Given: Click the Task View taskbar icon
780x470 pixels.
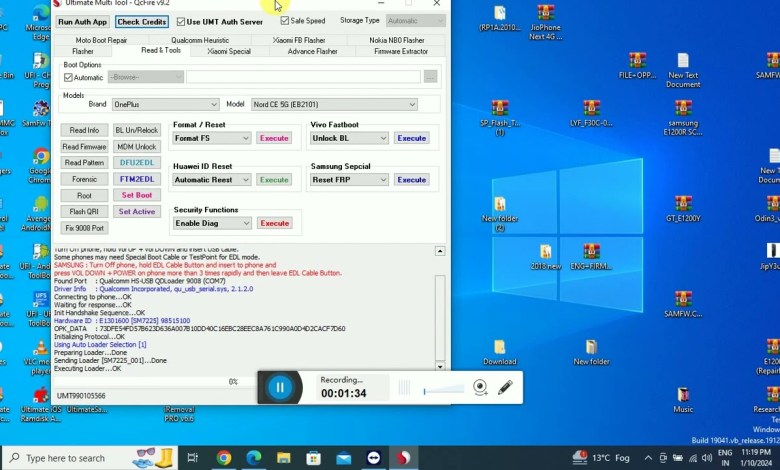Looking at the screenshot, I should tap(193, 458).
